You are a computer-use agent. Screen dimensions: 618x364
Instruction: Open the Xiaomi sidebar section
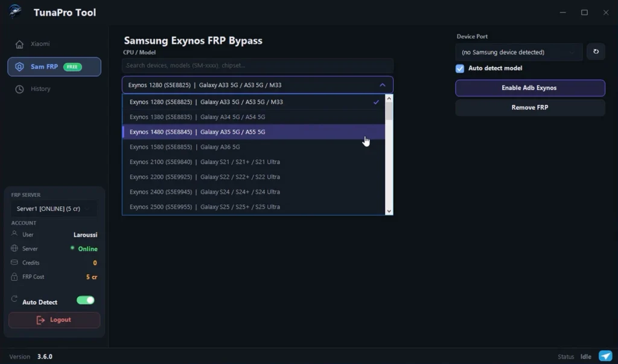click(x=54, y=44)
